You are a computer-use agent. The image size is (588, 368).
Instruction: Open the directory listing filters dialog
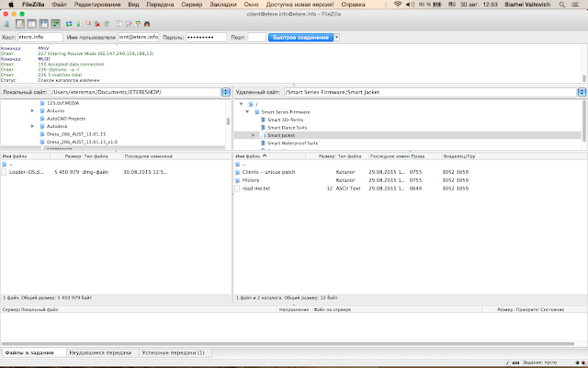pos(119,24)
